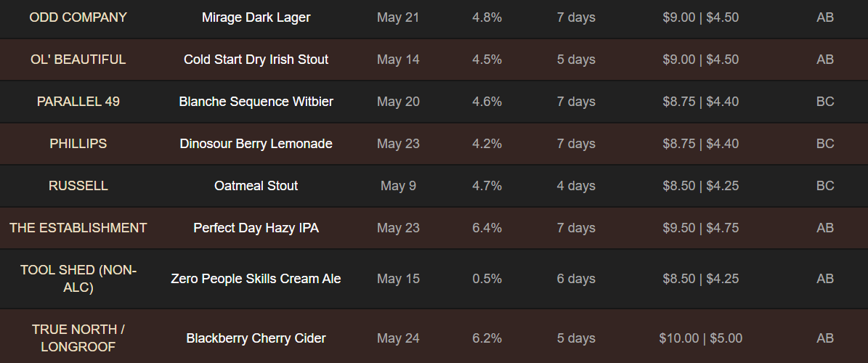Viewport: 868px width, 363px height.
Task: Click TRUE NORTH / LONGROOF brewery name
Action: 78,338
